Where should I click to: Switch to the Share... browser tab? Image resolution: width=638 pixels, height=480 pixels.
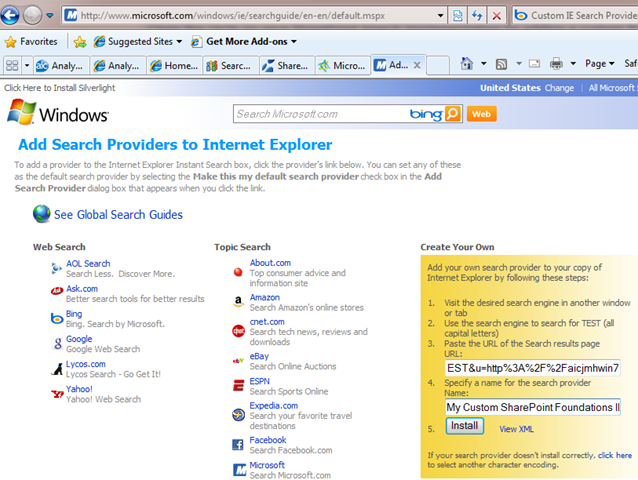(285, 65)
